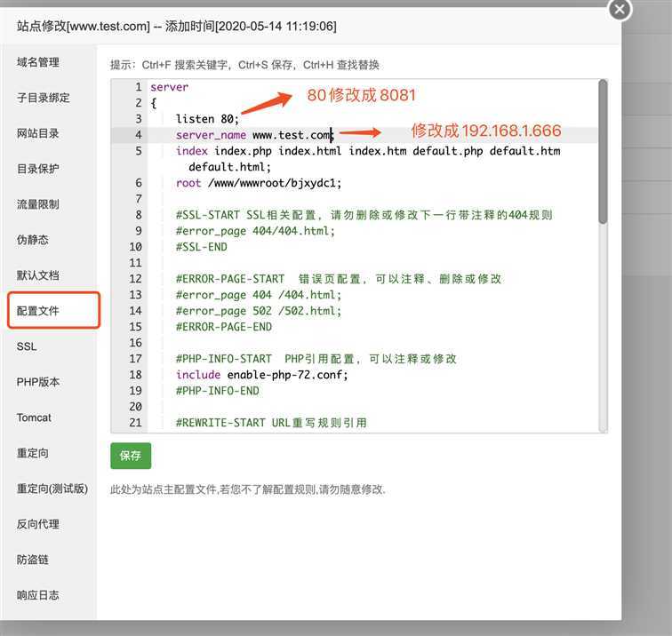This screenshot has height=636, width=672.
Task: Click '#error_page 404 /404.html;' on line 13
Action: pyautogui.click(x=259, y=295)
